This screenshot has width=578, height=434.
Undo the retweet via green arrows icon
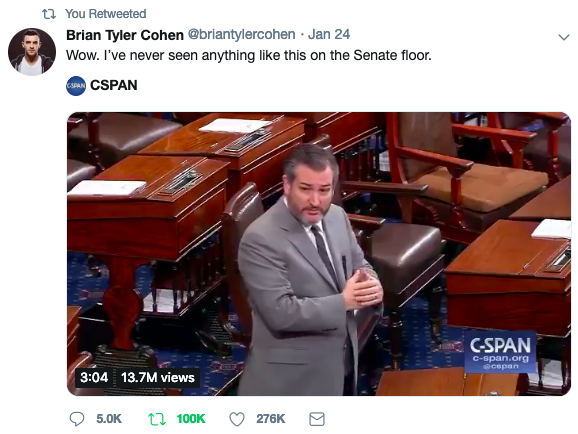coord(157,419)
